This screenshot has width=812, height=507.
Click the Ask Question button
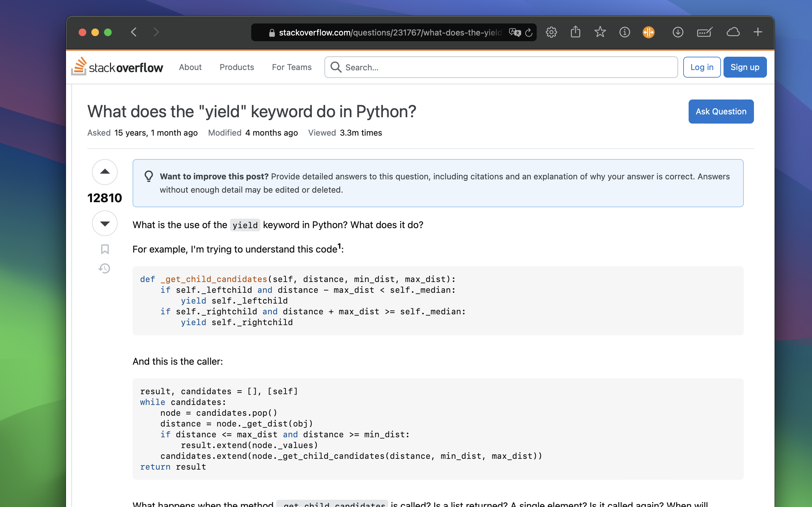[721, 112]
